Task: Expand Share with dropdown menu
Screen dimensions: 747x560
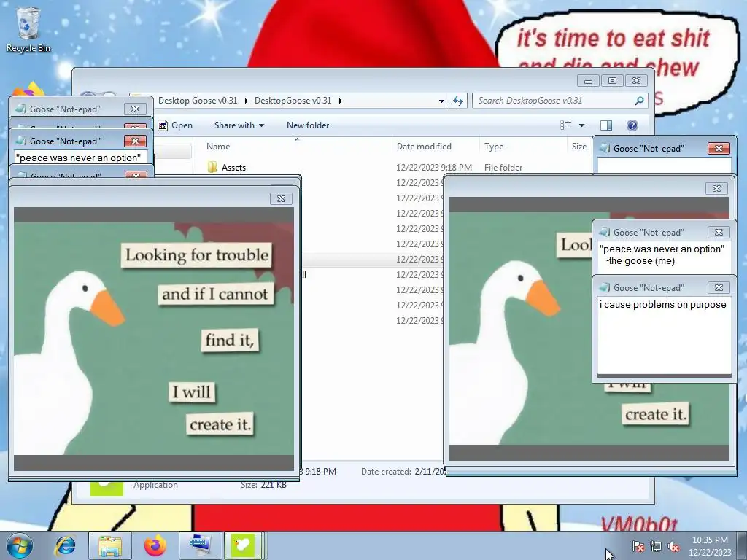Action: [x=239, y=125]
